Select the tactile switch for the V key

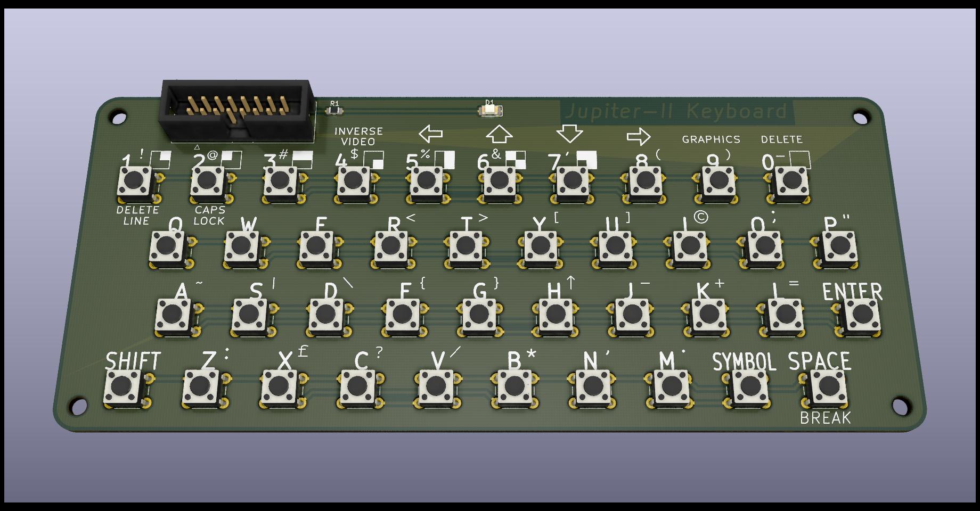click(437, 389)
